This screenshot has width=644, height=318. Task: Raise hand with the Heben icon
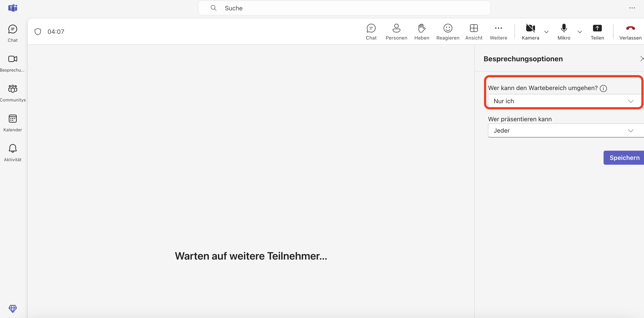[422, 31]
